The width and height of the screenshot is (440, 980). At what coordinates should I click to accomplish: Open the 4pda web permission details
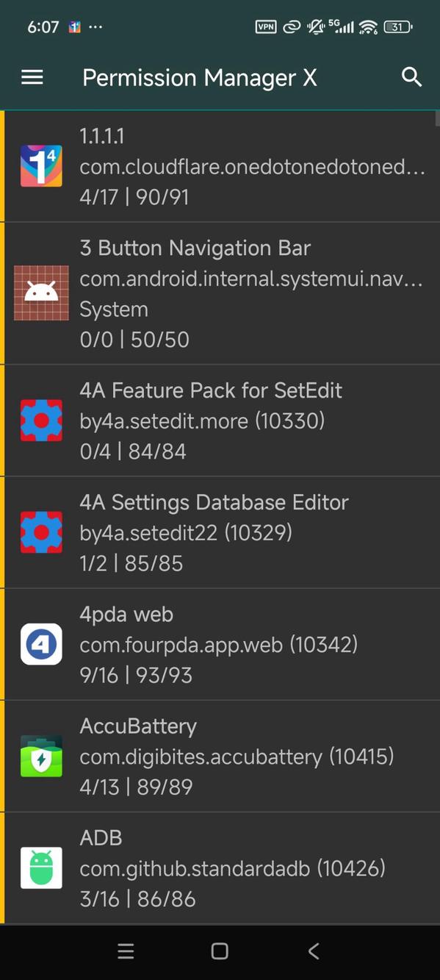(220, 644)
